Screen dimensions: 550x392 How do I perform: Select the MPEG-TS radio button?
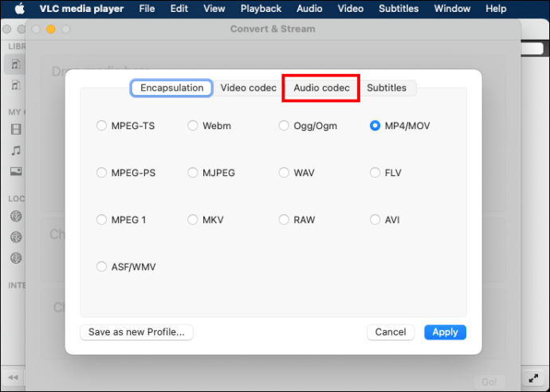(101, 126)
